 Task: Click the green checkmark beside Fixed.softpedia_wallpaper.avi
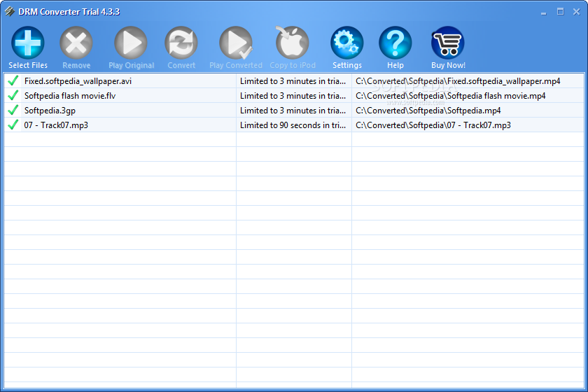pyautogui.click(x=13, y=80)
